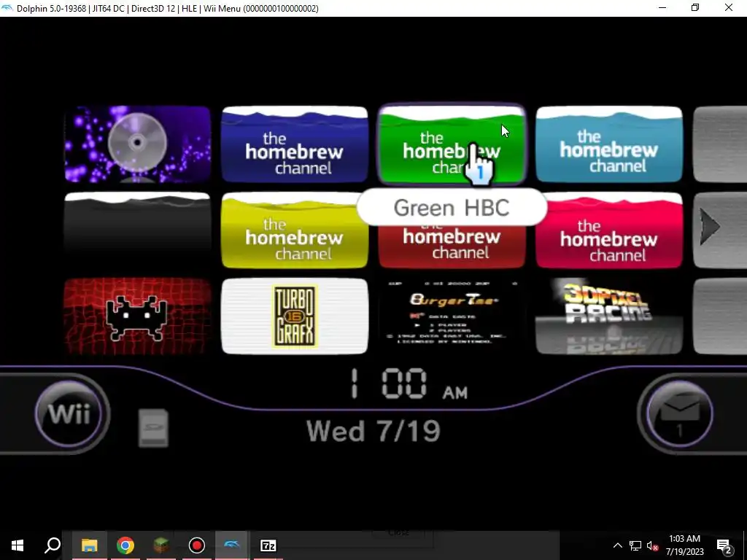Launch the TurboGrafx 16 channel
747x560 pixels.
(x=295, y=316)
